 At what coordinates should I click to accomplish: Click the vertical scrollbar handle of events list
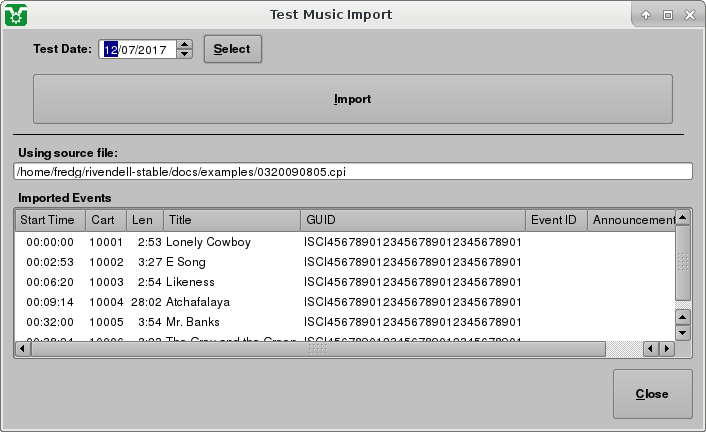pos(683,262)
